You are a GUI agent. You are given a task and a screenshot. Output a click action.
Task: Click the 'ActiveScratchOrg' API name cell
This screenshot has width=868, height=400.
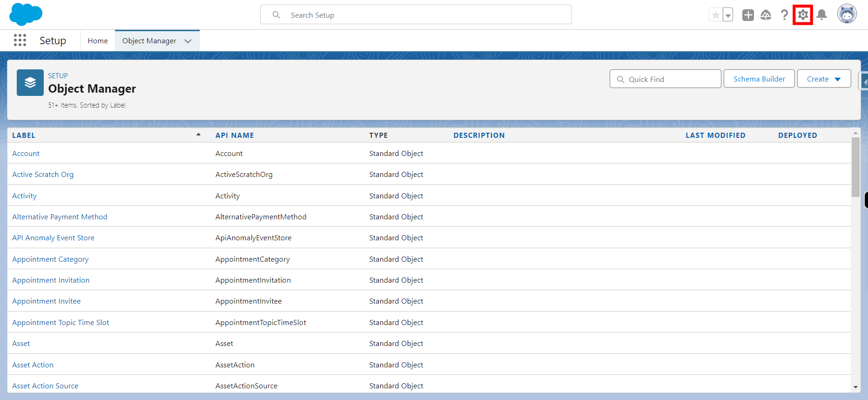244,174
